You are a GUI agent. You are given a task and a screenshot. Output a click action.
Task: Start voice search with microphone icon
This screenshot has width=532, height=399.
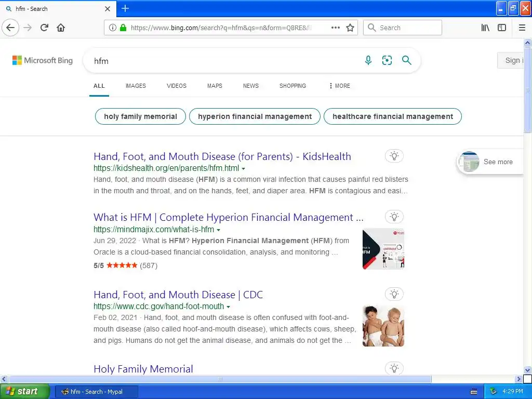pyautogui.click(x=368, y=60)
